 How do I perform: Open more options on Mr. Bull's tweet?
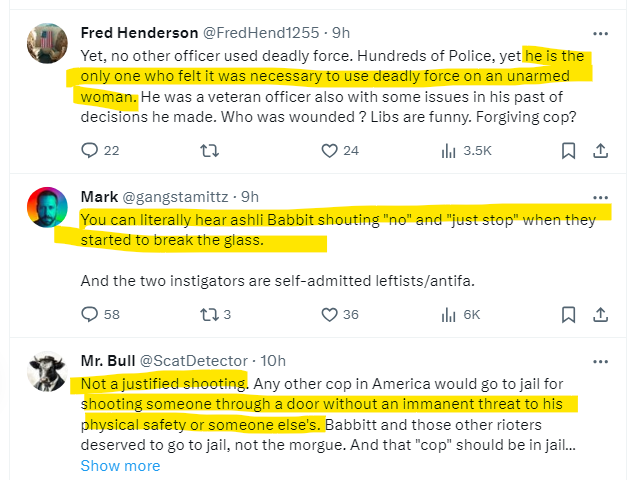[x=600, y=359]
